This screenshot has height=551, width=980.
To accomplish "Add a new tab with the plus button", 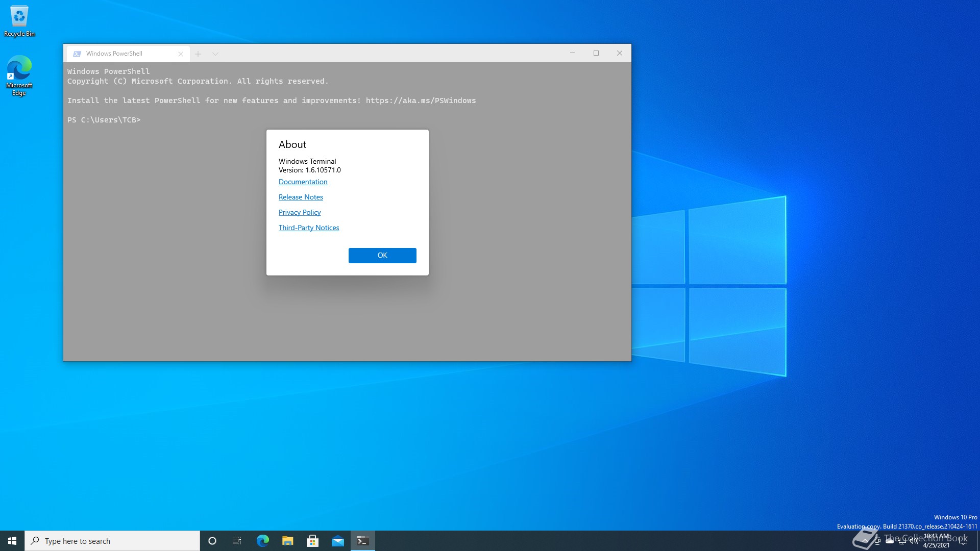I will click(x=198, y=54).
